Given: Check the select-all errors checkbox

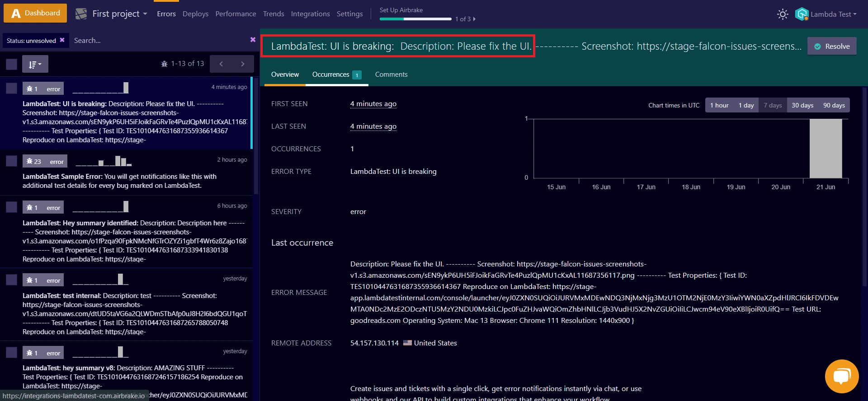Looking at the screenshot, I should point(12,64).
